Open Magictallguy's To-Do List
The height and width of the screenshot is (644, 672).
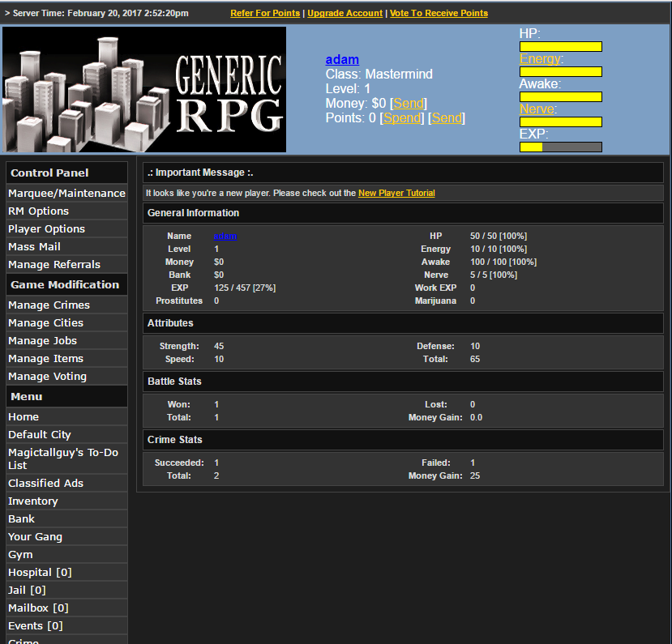click(63, 458)
